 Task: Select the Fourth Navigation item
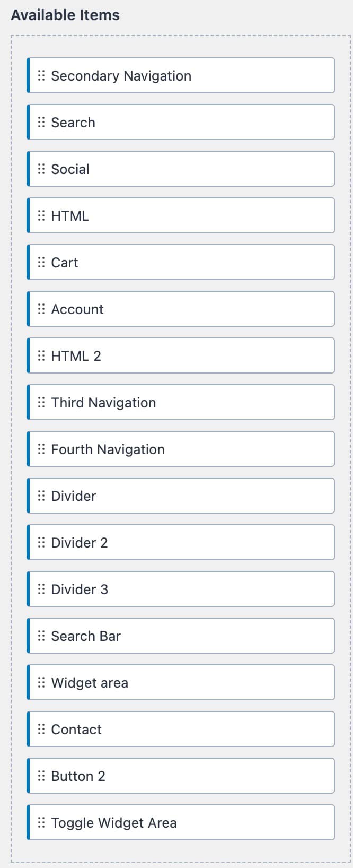click(180, 449)
